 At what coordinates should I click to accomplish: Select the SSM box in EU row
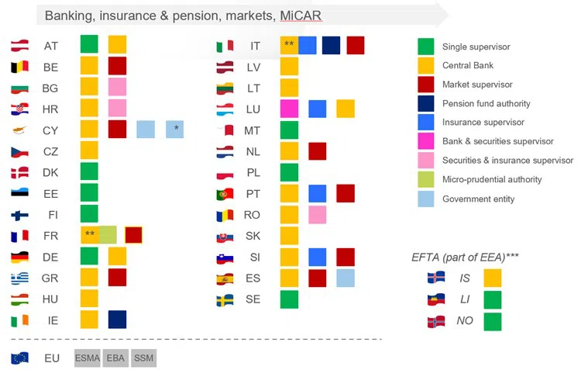click(143, 358)
